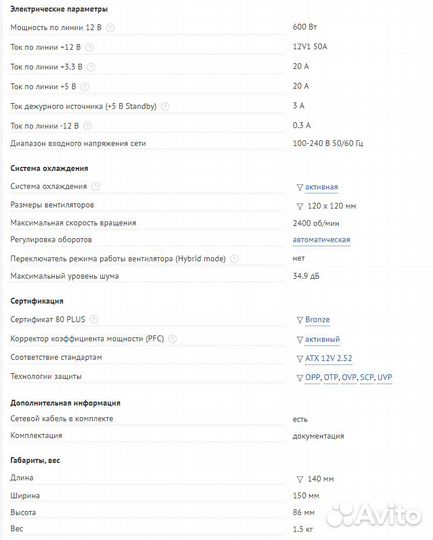Show hint for Ток по линии -12 В
Image resolution: width=433 pixels, height=540 pixels.
pos(87,126)
